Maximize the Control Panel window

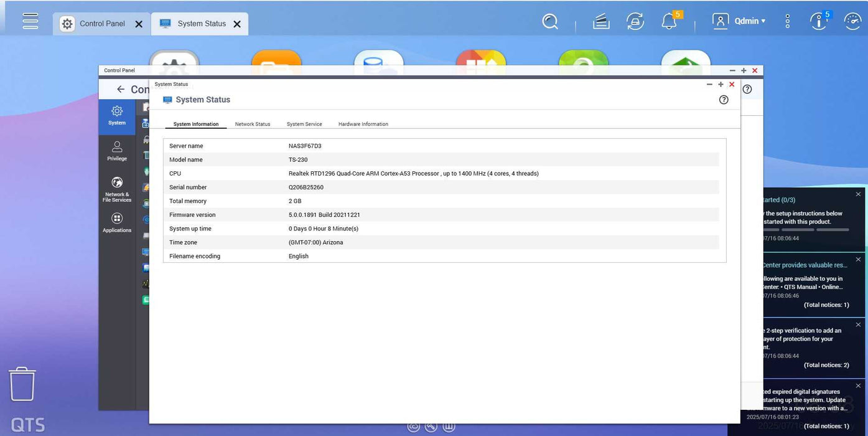point(744,71)
